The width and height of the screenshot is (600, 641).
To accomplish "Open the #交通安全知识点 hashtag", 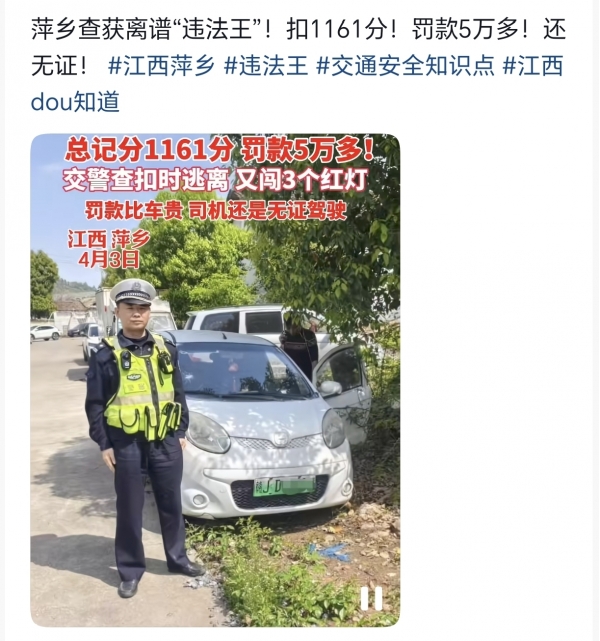I will tap(405, 66).
